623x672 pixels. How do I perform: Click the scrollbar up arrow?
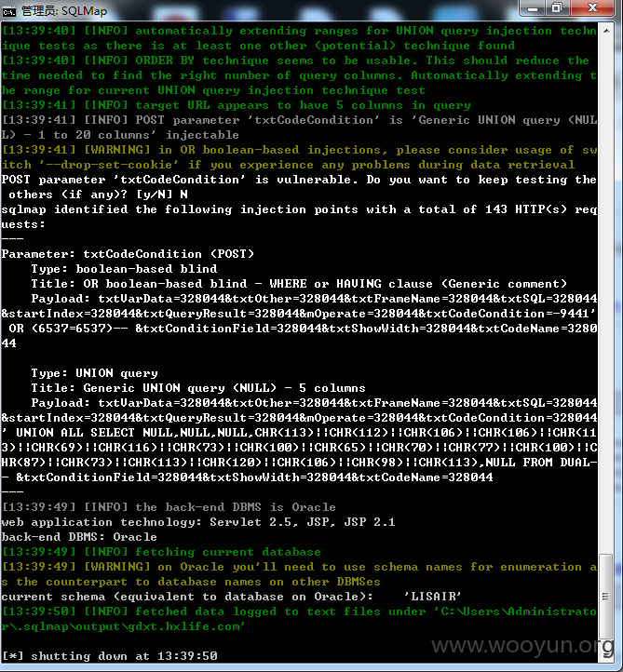pos(606,31)
